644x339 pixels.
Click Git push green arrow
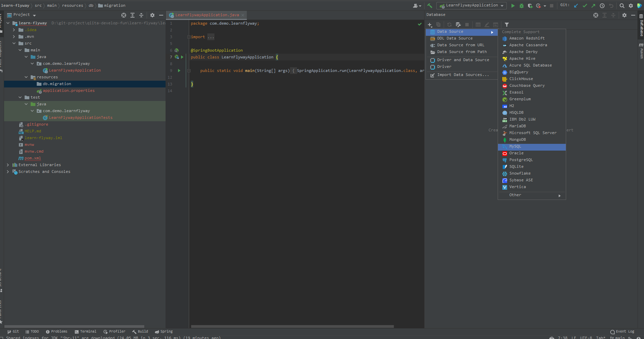(593, 6)
